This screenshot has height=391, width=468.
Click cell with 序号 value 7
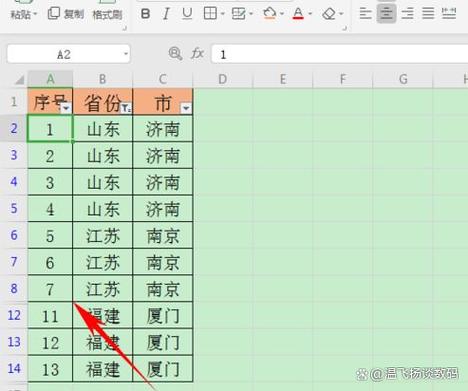[x=50, y=289]
